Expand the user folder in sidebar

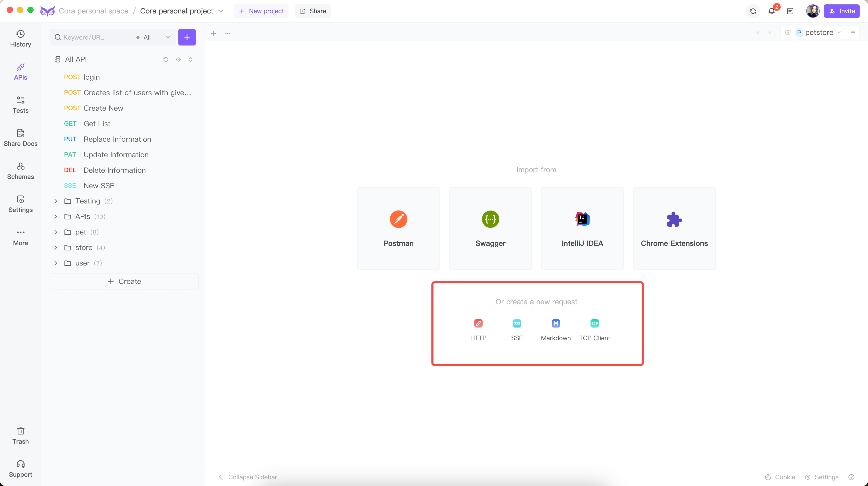click(x=56, y=263)
